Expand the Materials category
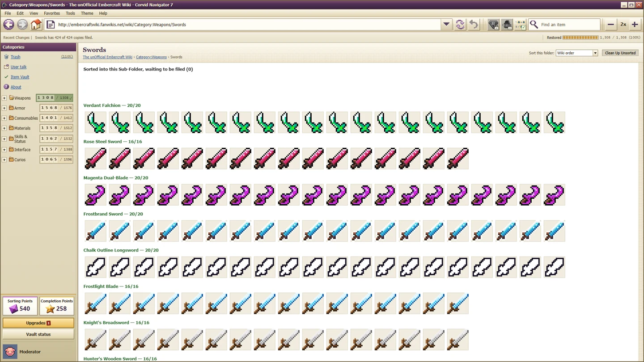This screenshot has width=644, height=362. 4,128
